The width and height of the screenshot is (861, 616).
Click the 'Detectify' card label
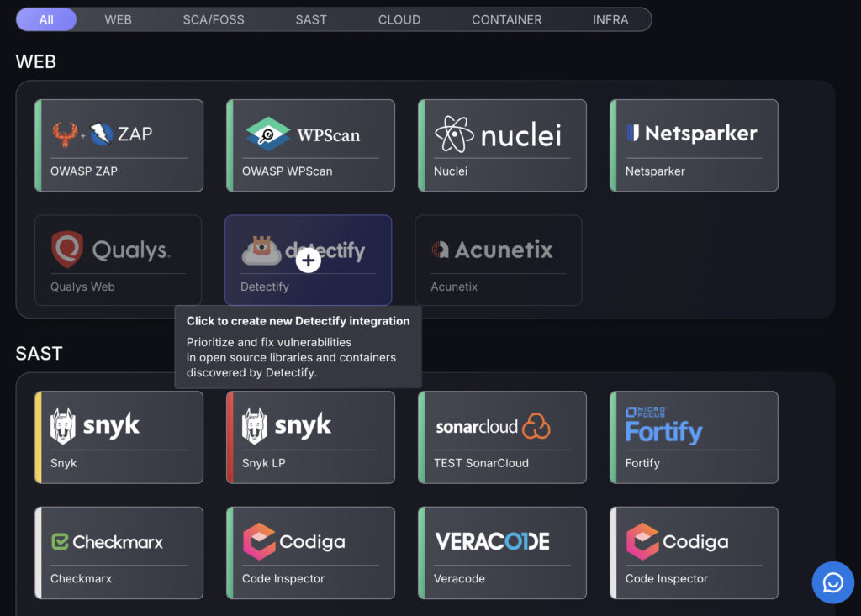[265, 287]
